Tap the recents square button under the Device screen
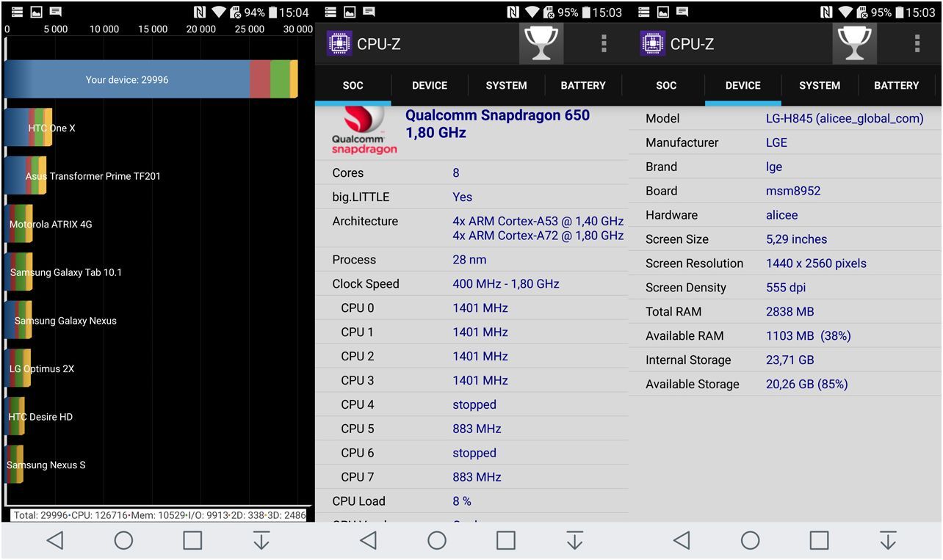Screen dimensions: 943x560 (819, 541)
